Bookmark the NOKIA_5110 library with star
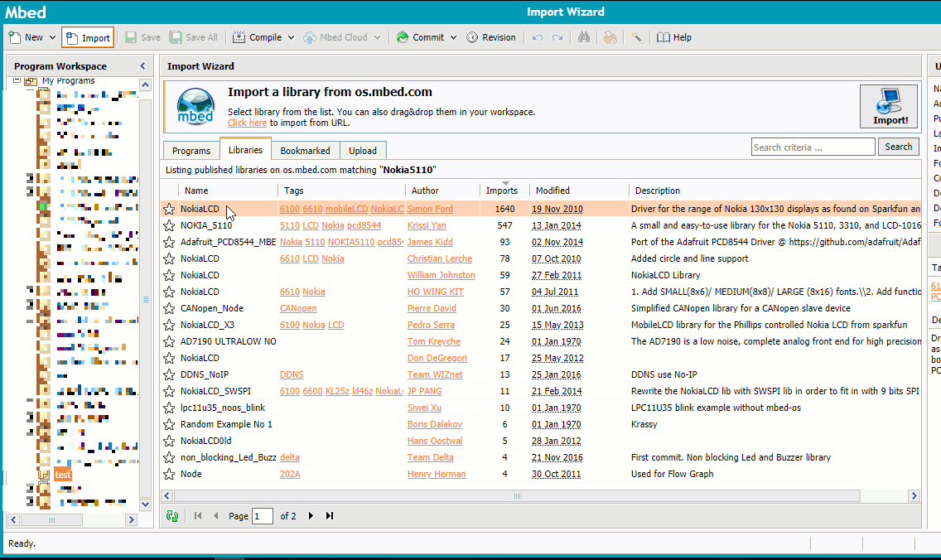Image resolution: width=941 pixels, height=560 pixels. tap(169, 225)
